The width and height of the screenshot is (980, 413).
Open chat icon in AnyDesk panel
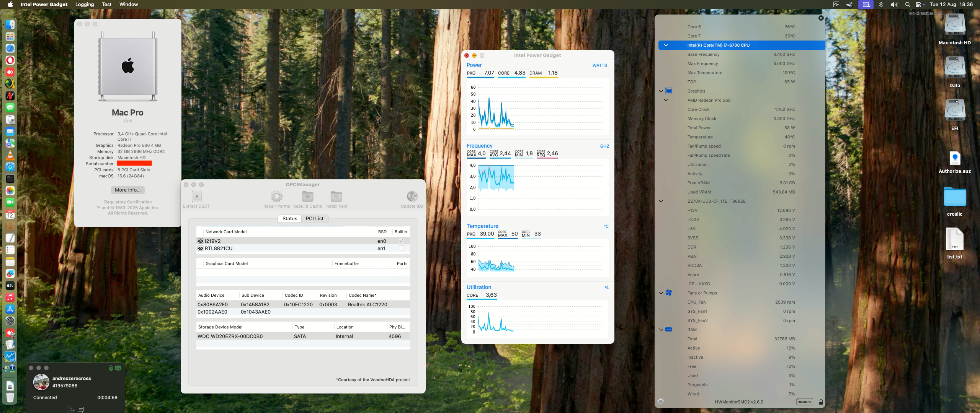tap(81, 410)
